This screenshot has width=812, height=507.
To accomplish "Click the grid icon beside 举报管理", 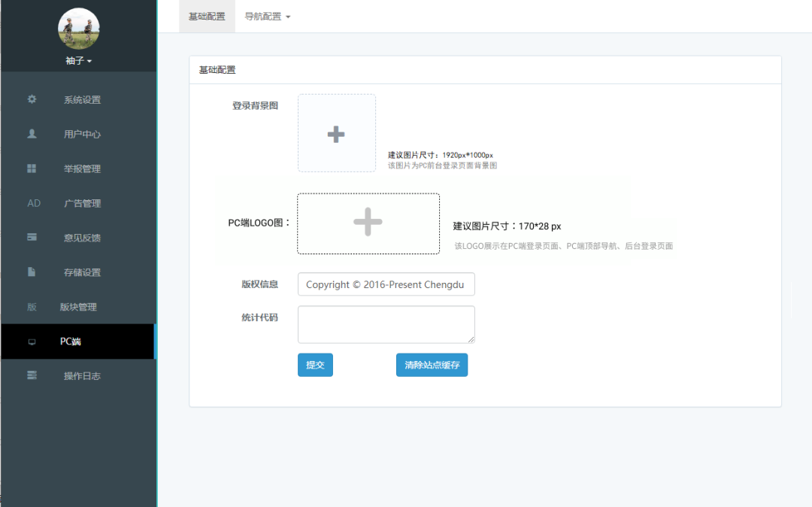I will [x=32, y=168].
